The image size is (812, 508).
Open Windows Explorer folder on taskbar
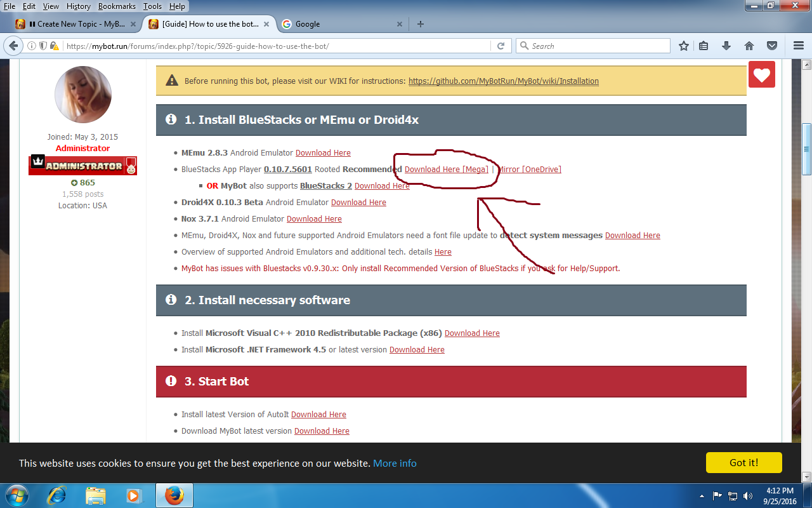click(95, 495)
